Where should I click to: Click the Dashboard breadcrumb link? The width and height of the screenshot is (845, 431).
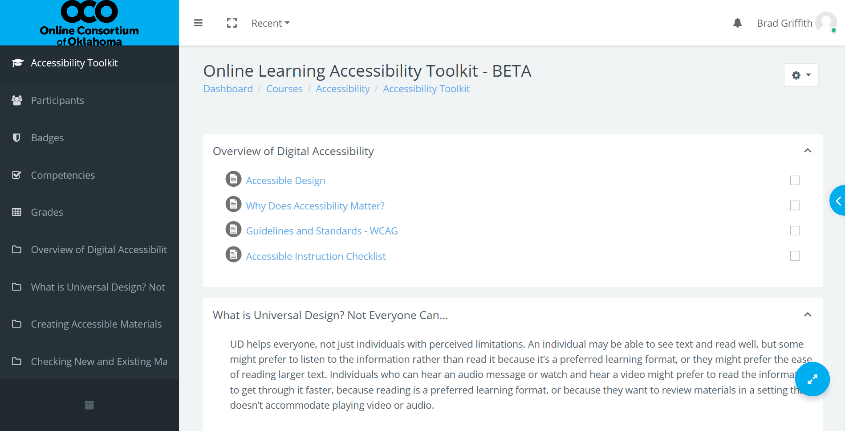pyautogui.click(x=228, y=89)
